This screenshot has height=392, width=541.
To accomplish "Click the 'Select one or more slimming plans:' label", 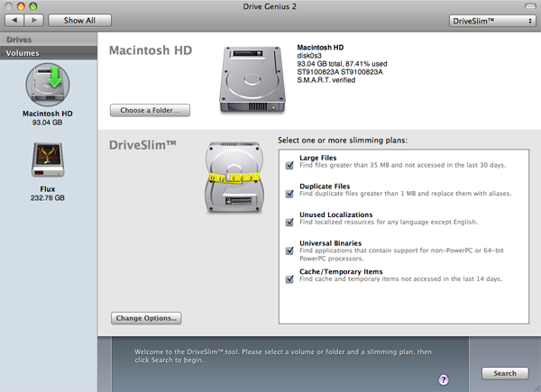I will pyautogui.click(x=343, y=141).
